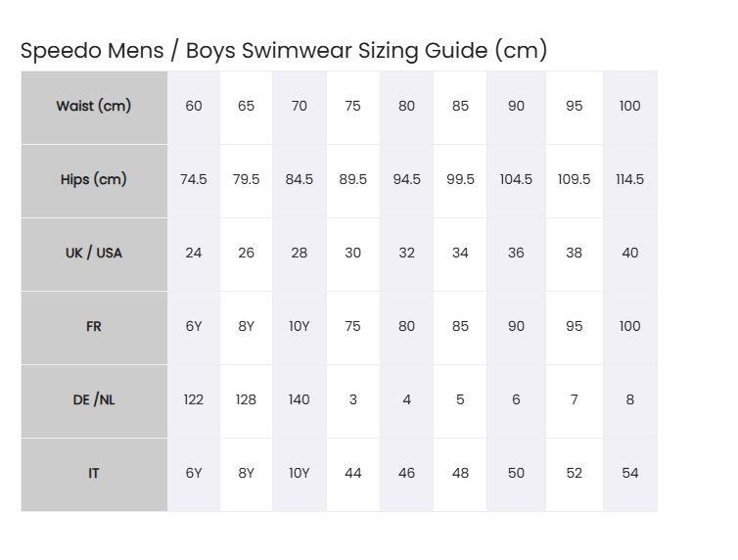Click the 94.5 hips value
This screenshot has height=560, width=738.
click(x=406, y=179)
